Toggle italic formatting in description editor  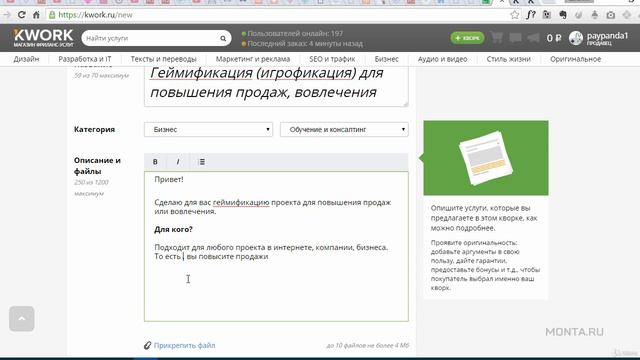pyautogui.click(x=178, y=162)
